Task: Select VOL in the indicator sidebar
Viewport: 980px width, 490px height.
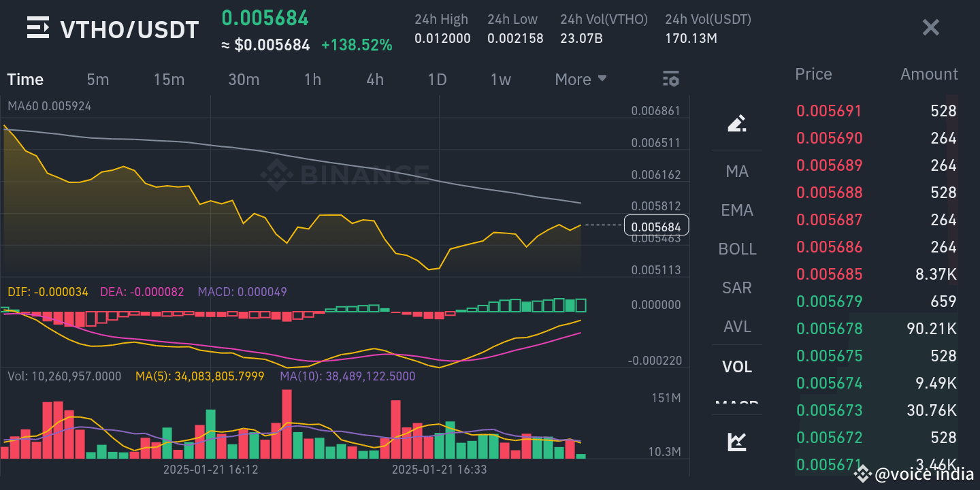Action: click(737, 366)
